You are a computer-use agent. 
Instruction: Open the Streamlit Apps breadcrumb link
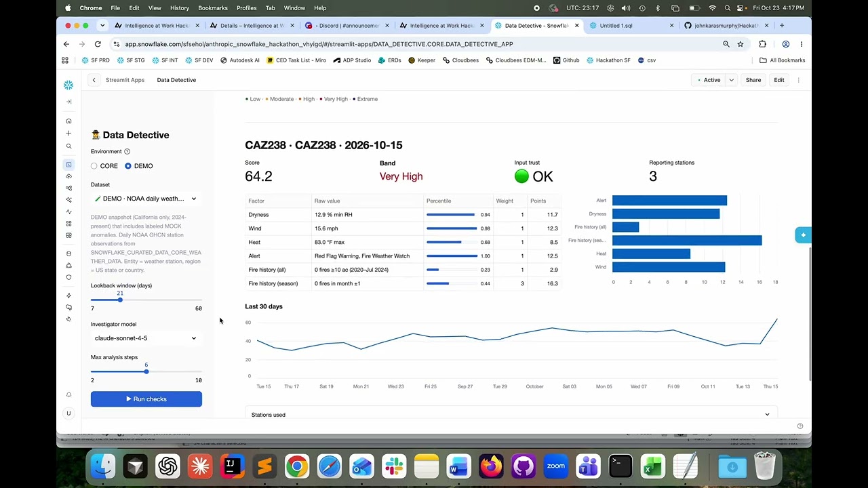[x=125, y=80]
